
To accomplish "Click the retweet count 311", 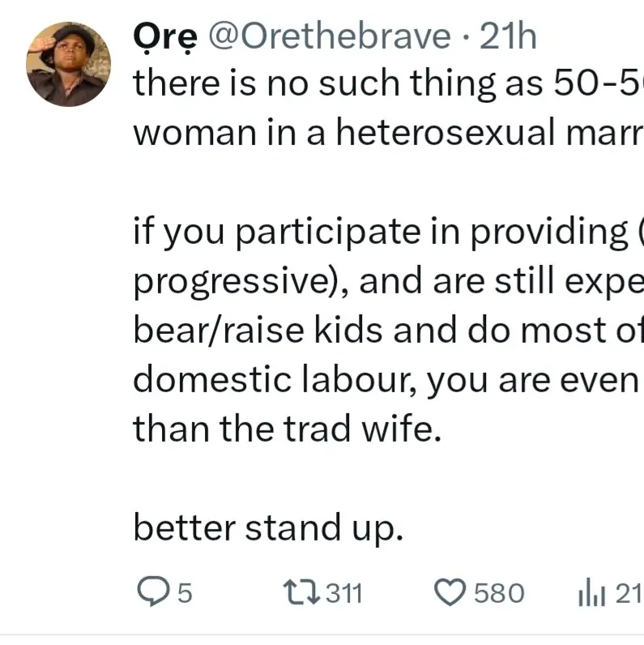I will 344,595.
